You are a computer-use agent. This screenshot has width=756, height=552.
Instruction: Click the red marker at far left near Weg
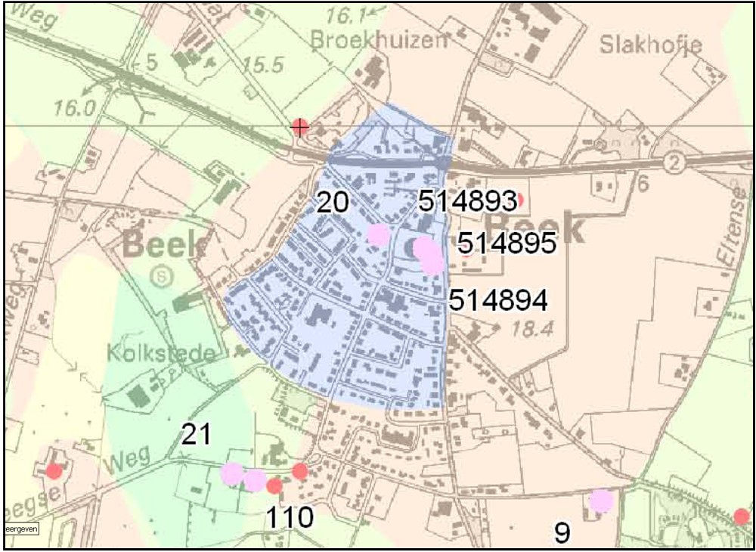coord(54,471)
